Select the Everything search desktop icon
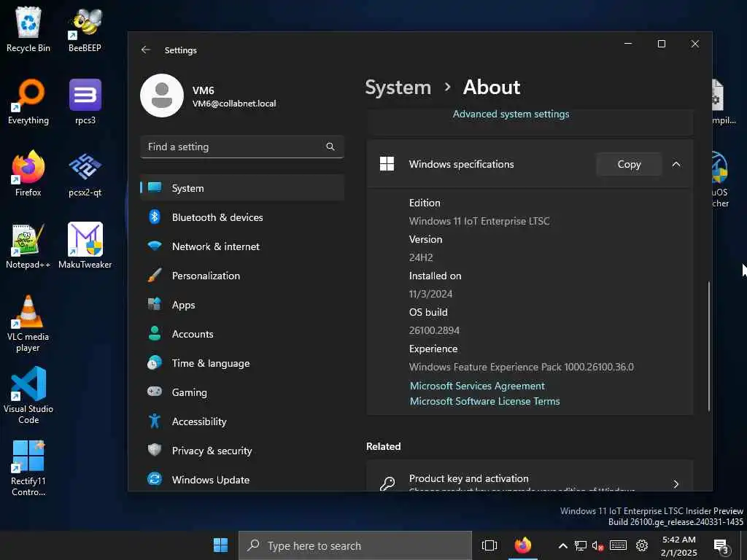 tap(28, 101)
